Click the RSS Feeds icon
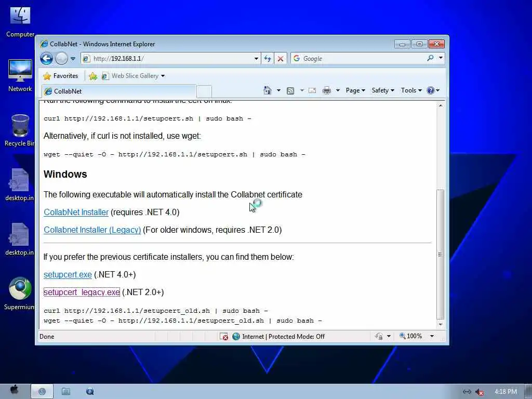 coord(290,90)
